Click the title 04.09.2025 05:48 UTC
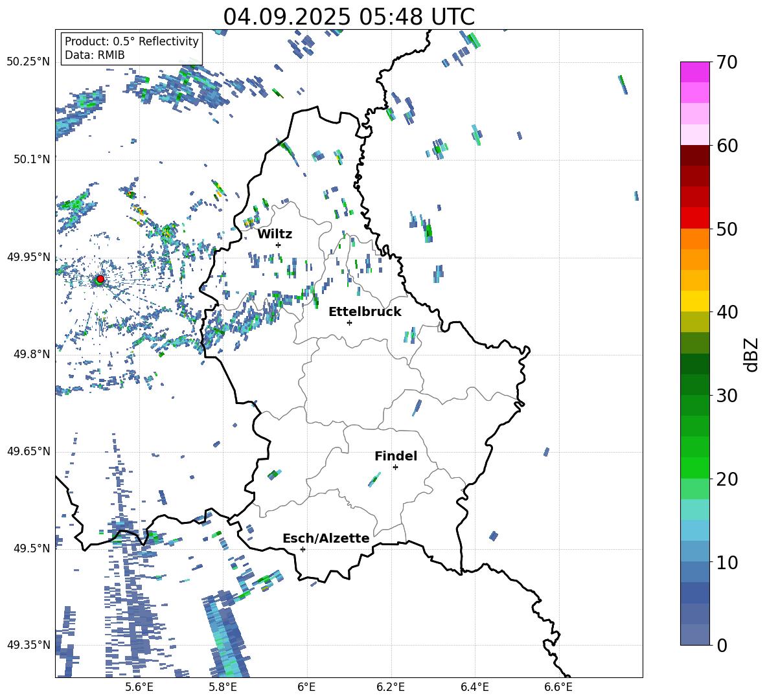Image resolution: width=767 pixels, height=700 pixels. coord(349,17)
